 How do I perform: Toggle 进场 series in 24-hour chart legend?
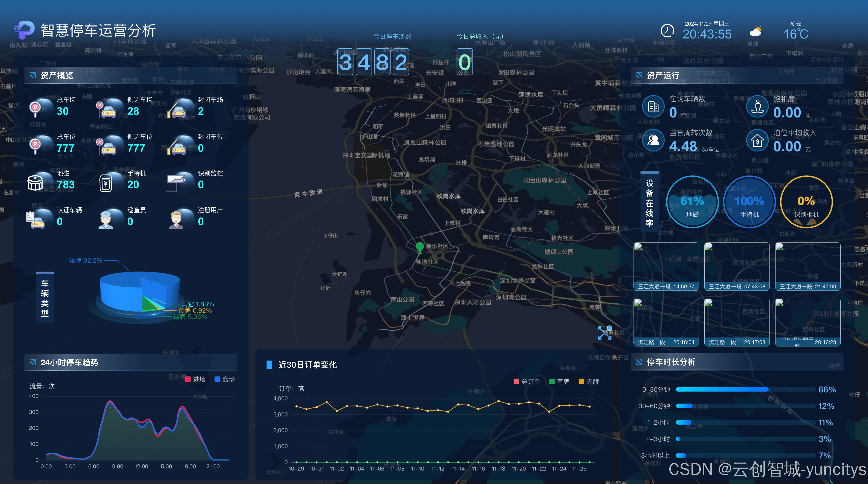click(x=195, y=379)
